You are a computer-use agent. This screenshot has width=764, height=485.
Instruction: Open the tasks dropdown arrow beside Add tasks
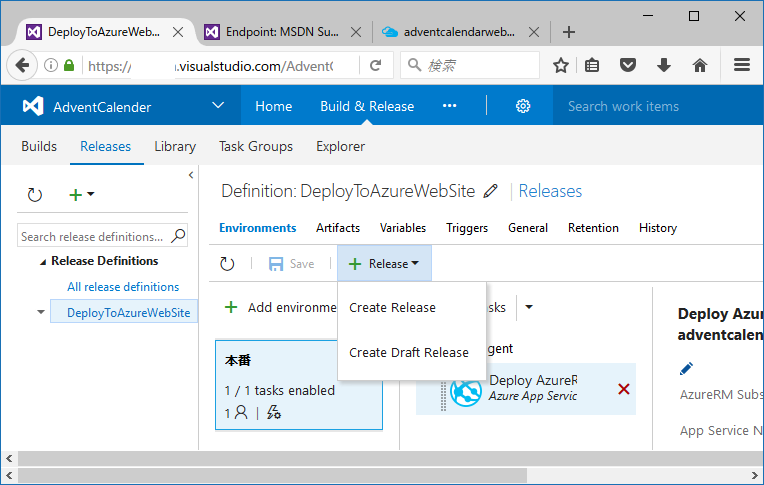coord(529,307)
